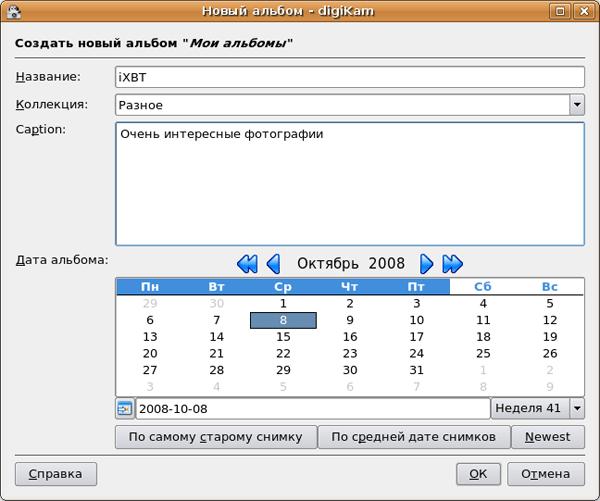Open Справка help button
This screenshot has height=501, width=600.
56,474
